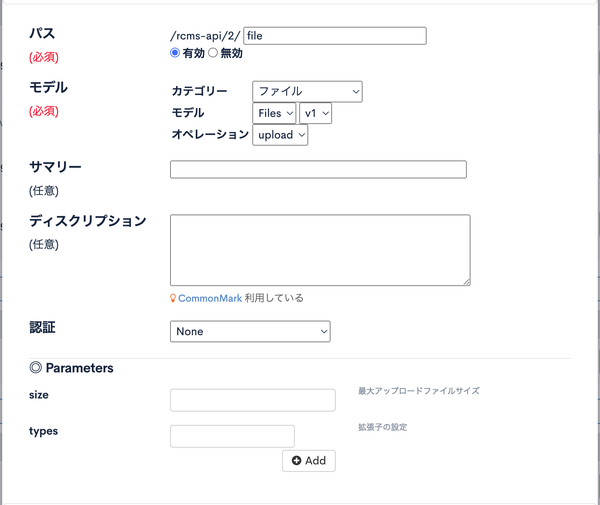This screenshot has width=600, height=505.
Task: Click the Parameters section heading
Action: (80, 368)
